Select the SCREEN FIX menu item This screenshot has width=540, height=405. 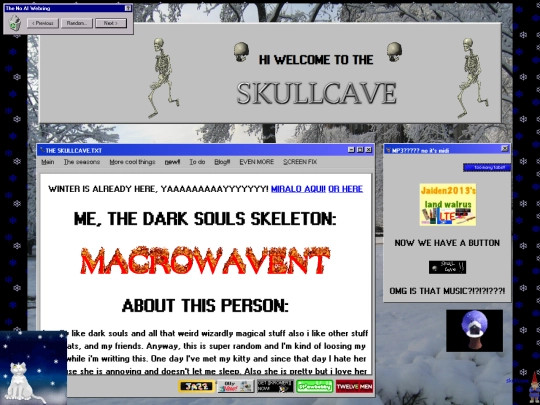[300, 162]
